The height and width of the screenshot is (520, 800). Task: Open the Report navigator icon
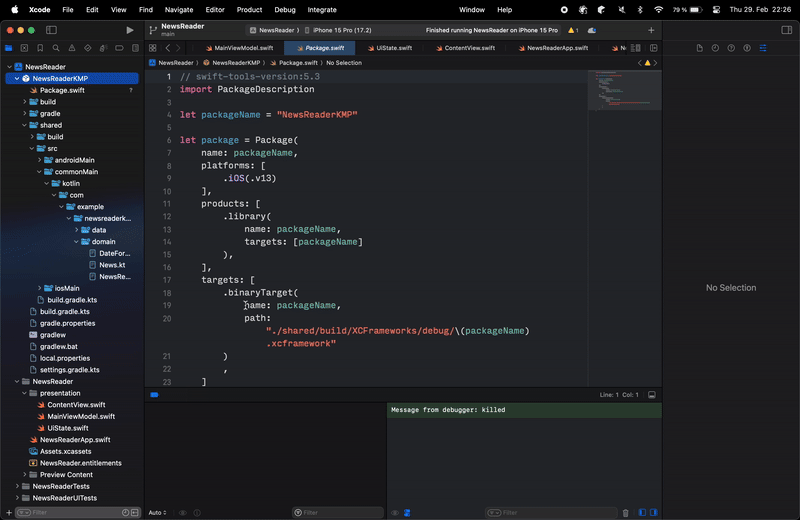click(135, 48)
